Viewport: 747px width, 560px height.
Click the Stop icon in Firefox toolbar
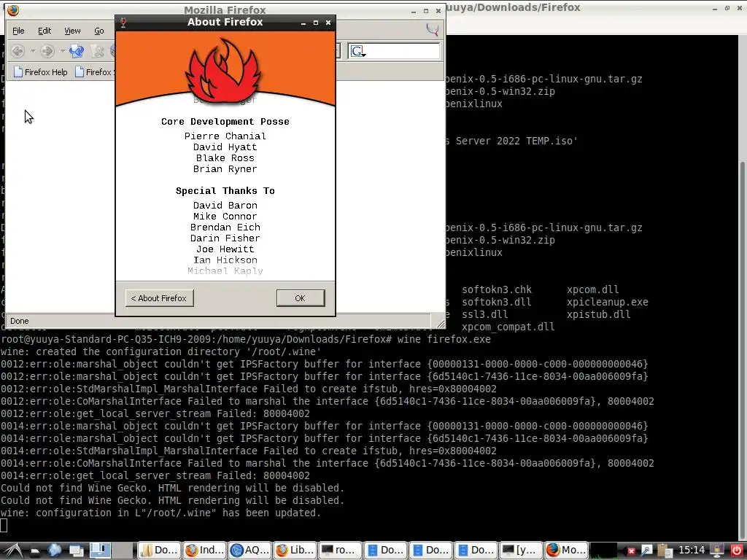[x=98, y=51]
